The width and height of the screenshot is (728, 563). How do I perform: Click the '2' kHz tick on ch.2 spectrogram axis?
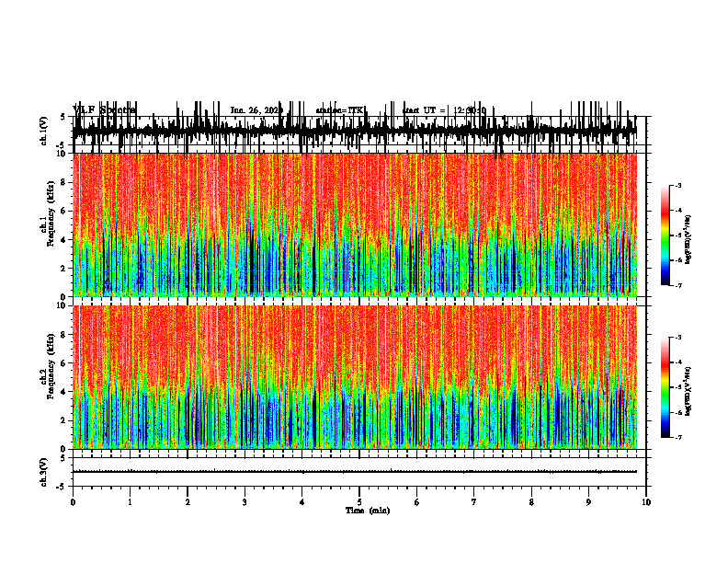click(64, 420)
